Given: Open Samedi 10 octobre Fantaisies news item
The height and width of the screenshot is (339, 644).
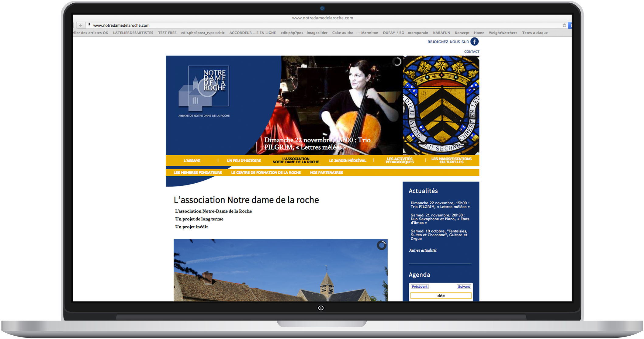Looking at the screenshot, I should (x=439, y=235).
